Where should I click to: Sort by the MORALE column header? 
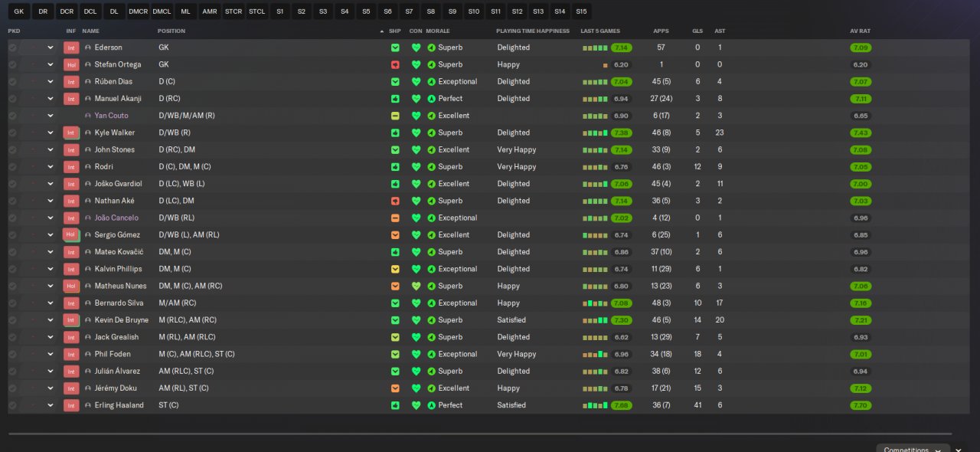438,31
